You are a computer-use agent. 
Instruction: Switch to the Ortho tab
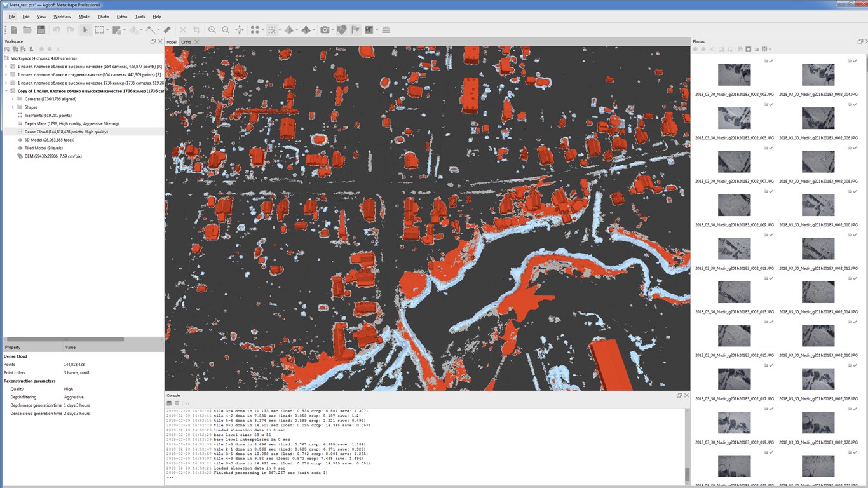(x=186, y=42)
